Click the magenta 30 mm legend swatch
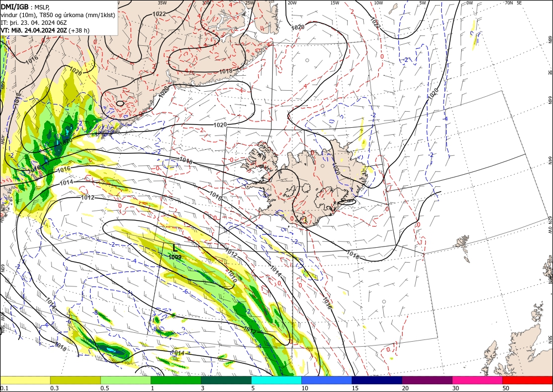 click(478, 380)
